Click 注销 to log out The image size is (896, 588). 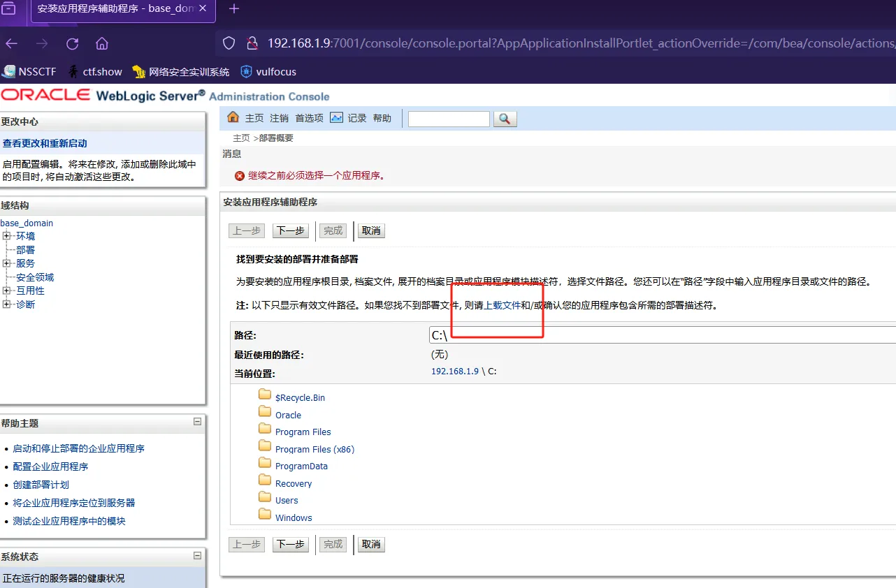pyautogui.click(x=279, y=118)
